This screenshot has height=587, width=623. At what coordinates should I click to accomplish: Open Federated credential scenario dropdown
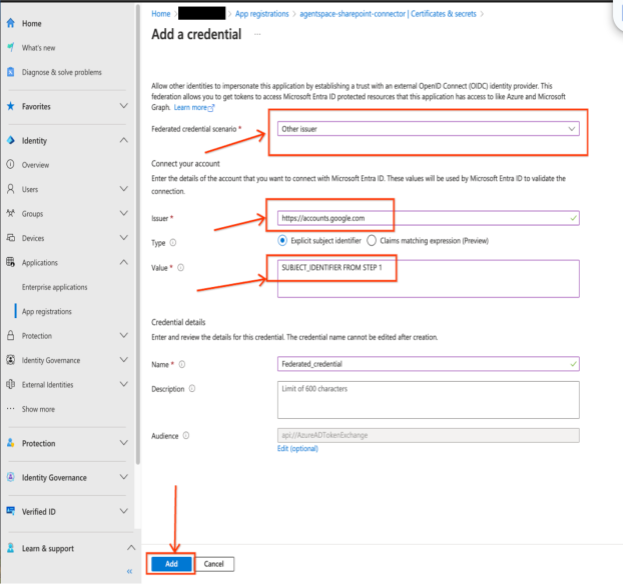[x=428, y=129]
